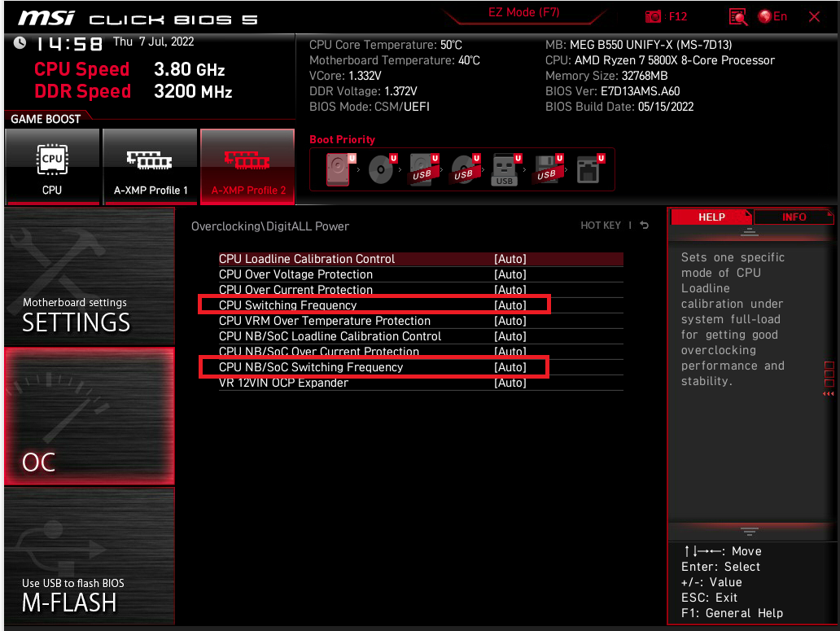Open CPU Switching Frequency [Auto] value
Screen dimensions: 840x631
tap(510, 305)
